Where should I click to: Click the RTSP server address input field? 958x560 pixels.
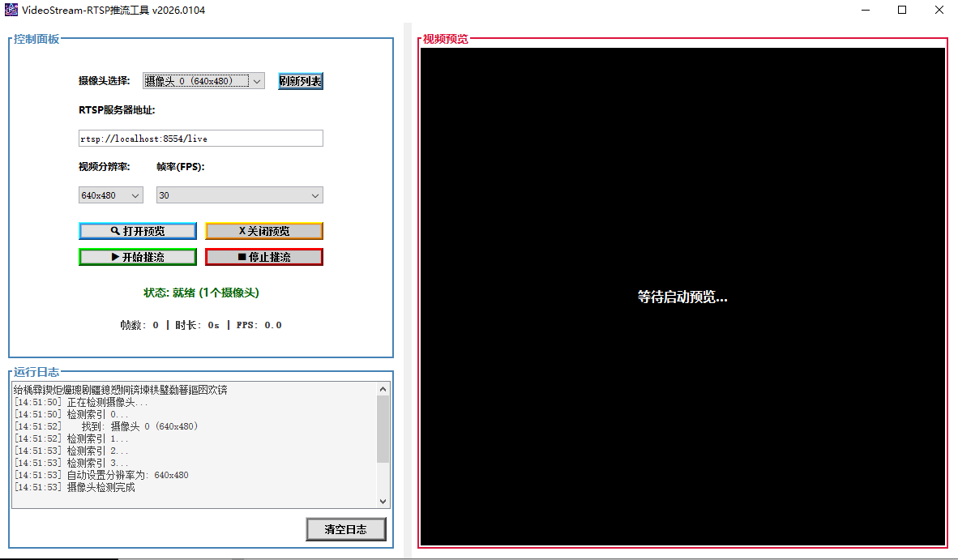pyautogui.click(x=200, y=138)
